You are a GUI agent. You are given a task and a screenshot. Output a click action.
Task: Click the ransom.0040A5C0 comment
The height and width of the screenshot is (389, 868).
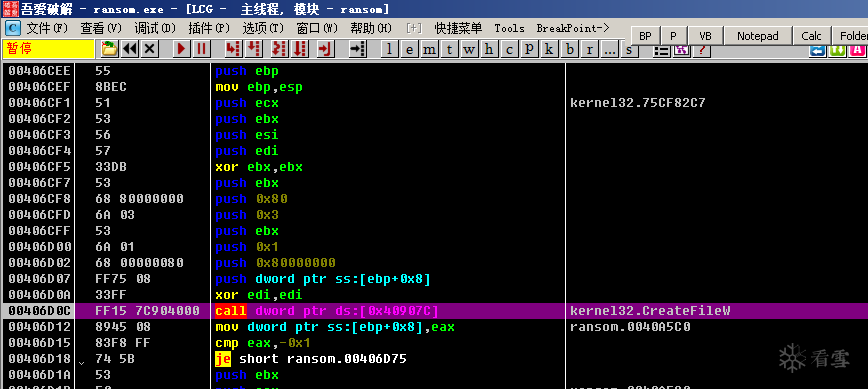coord(631,327)
